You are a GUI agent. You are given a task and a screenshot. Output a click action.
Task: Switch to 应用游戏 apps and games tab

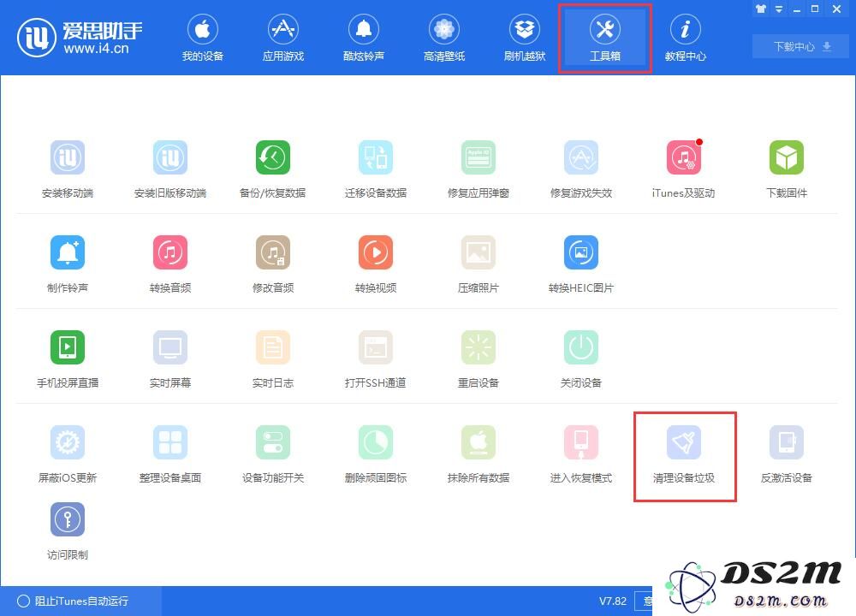(x=282, y=38)
